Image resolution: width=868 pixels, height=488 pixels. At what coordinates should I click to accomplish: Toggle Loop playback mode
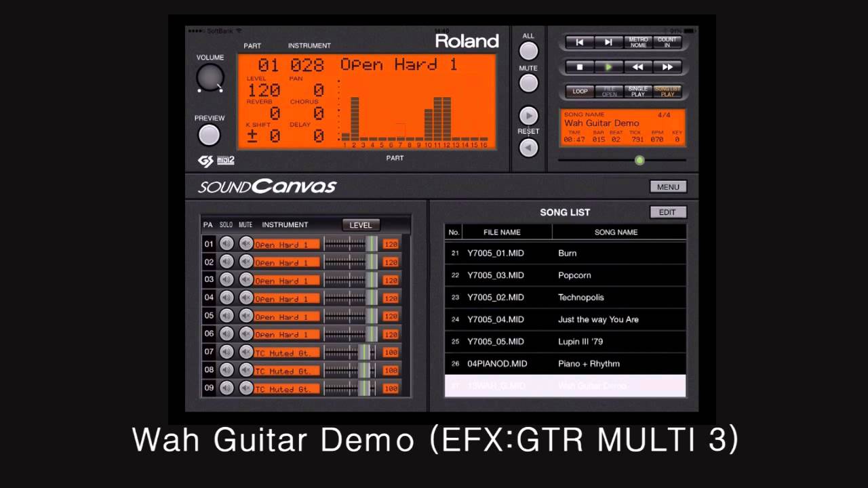point(580,91)
